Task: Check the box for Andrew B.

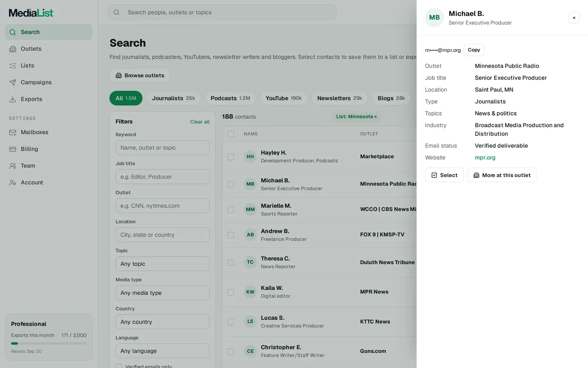Action: point(231,235)
